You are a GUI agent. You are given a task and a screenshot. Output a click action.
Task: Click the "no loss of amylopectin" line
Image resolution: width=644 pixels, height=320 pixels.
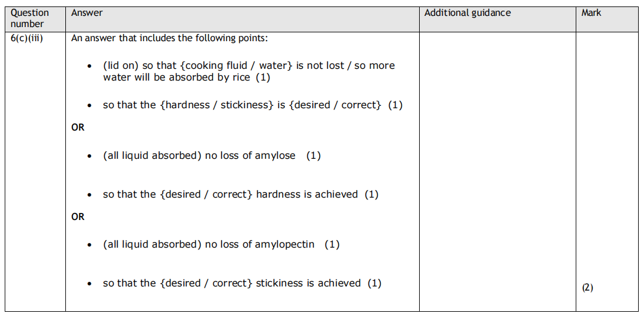pos(221,244)
